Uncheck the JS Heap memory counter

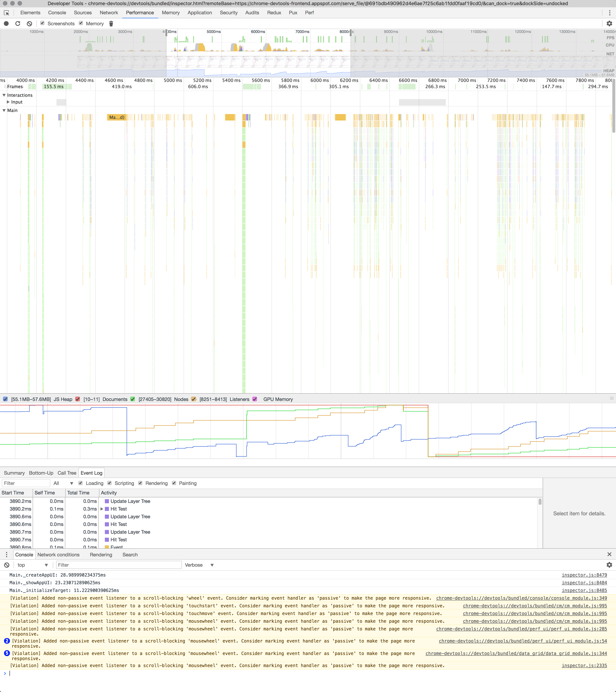(x=5, y=399)
